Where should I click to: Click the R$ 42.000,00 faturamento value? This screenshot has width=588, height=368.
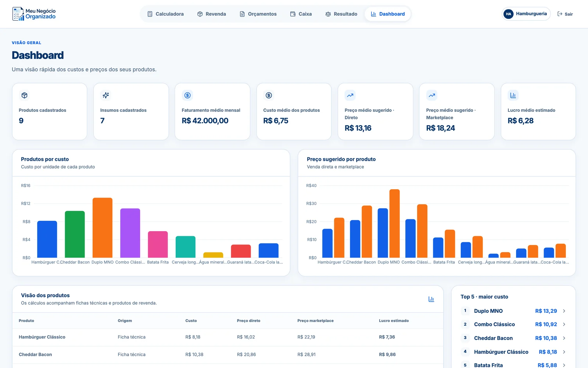(x=205, y=121)
